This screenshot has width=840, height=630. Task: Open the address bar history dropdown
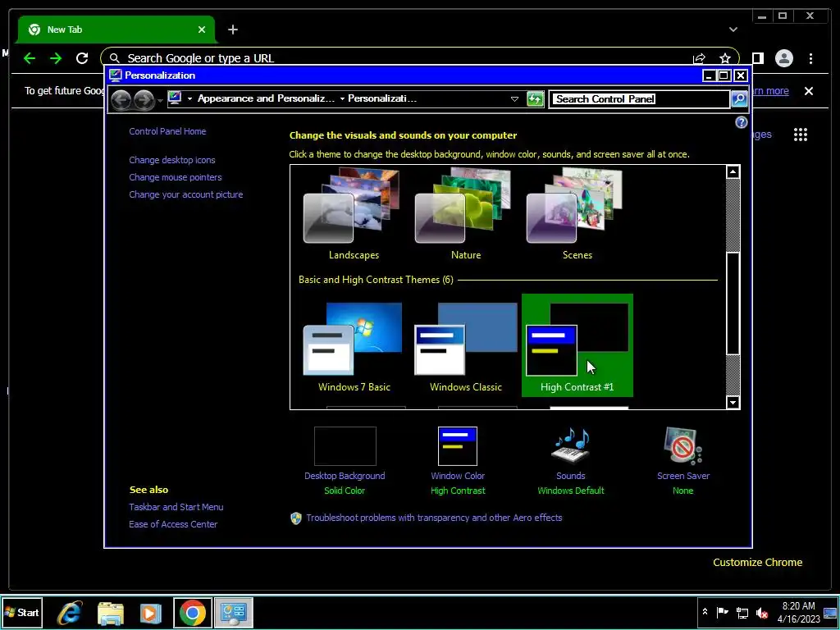tap(514, 99)
